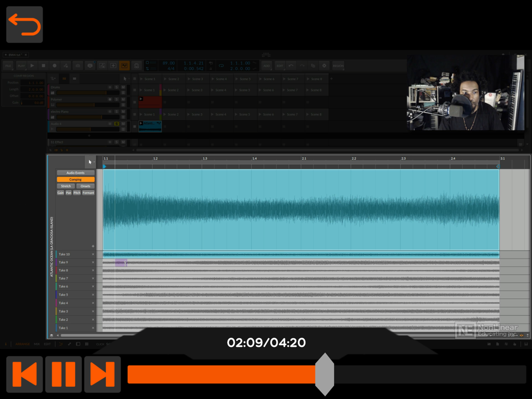Remove the Take 9 lane

pos(93,262)
